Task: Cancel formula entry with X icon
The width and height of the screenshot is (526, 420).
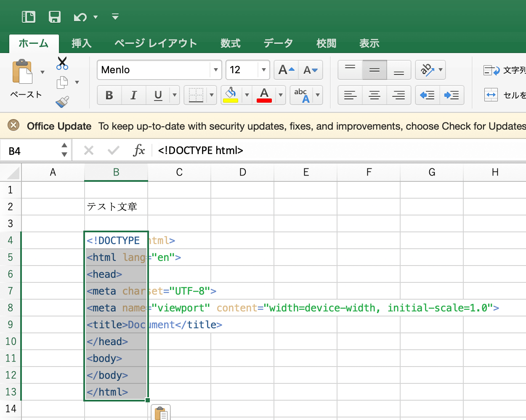Action: click(x=89, y=150)
